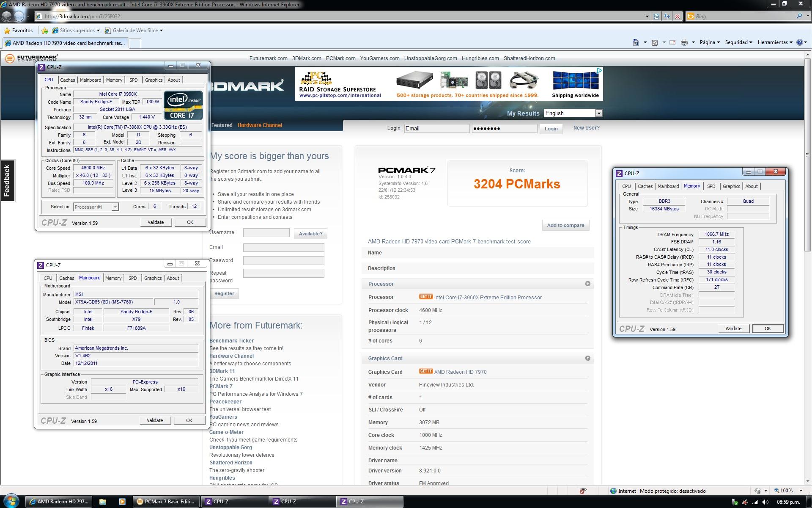This screenshot has height=508, width=812.
Task: Open the New User? link
Action: click(x=586, y=127)
